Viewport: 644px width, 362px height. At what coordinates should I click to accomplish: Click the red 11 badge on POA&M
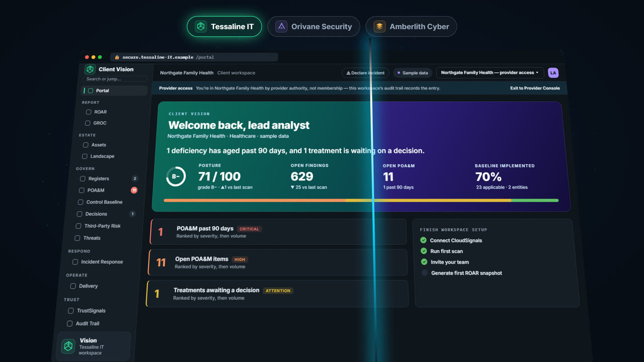pos(134,190)
